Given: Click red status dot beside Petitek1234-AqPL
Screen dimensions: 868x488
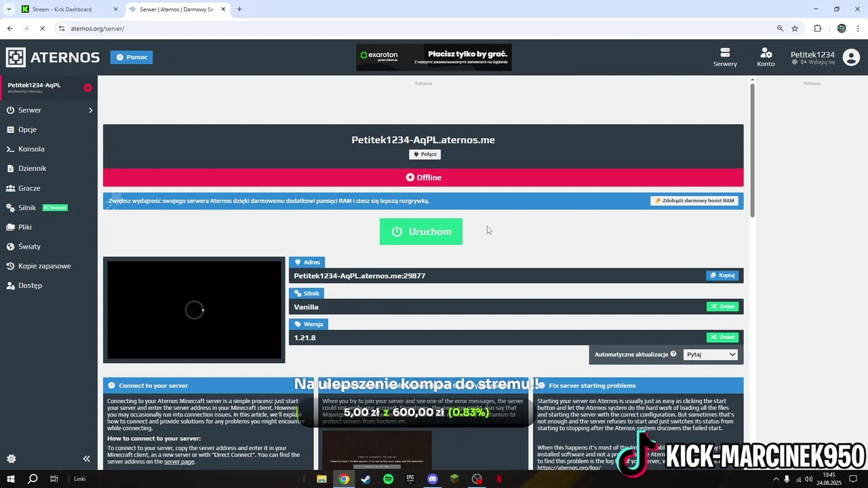Looking at the screenshot, I should (87, 87).
